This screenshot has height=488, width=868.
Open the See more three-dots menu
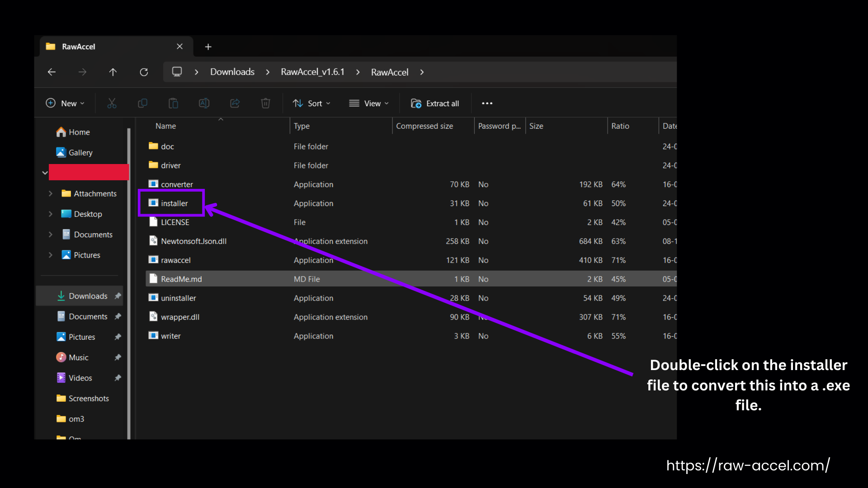(487, 103)
